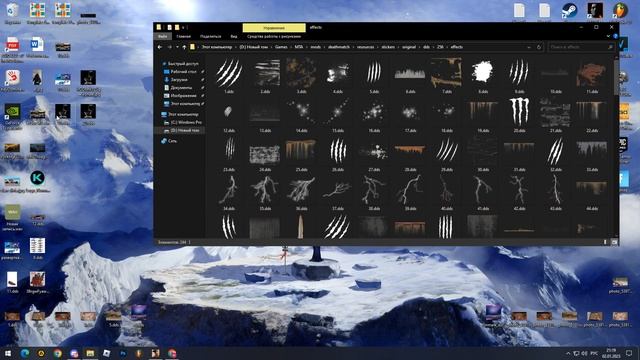This screenshot has height=360, width=640.
Task: Expand the ribbon with the chevron
Action: coord(608,36)
